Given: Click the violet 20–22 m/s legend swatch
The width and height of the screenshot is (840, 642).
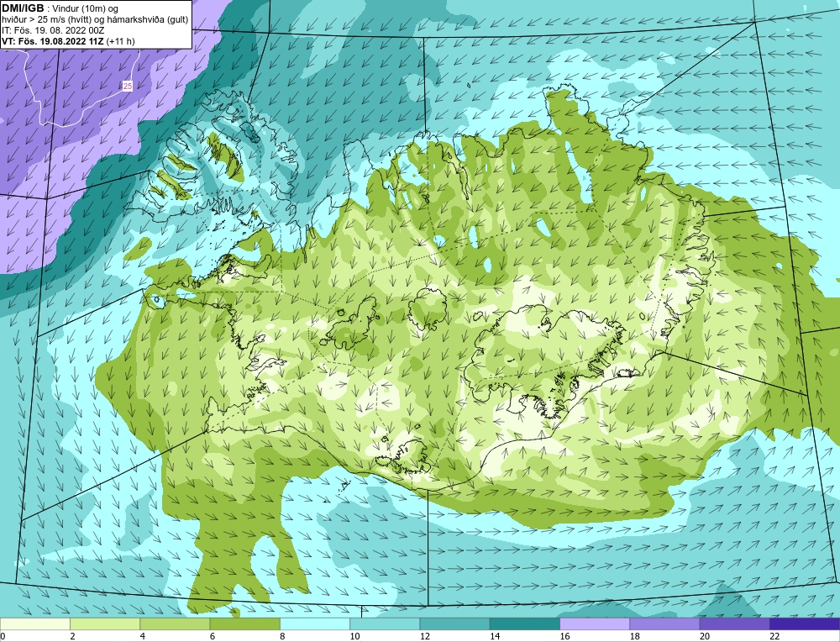Looking at the screenshot, I should (x=734, y=624).
